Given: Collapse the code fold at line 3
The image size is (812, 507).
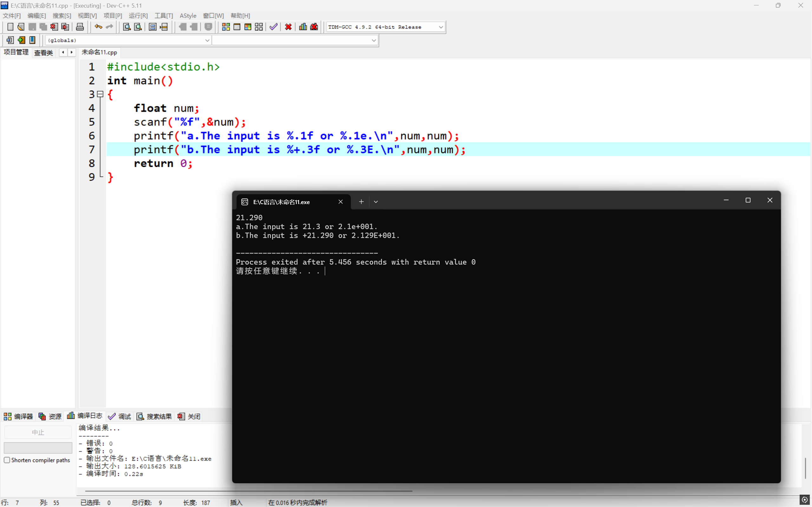Looking at the screenshot, I should click(x=100, y=94).
